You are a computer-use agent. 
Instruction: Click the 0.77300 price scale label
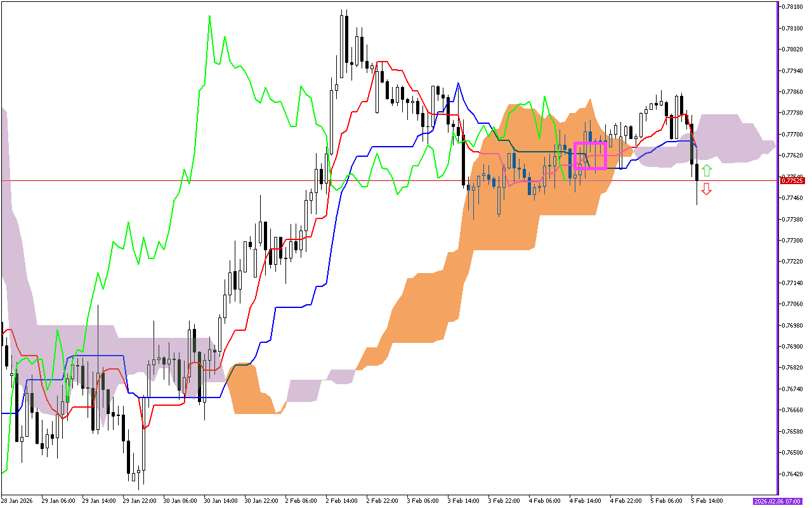point(792,241)
